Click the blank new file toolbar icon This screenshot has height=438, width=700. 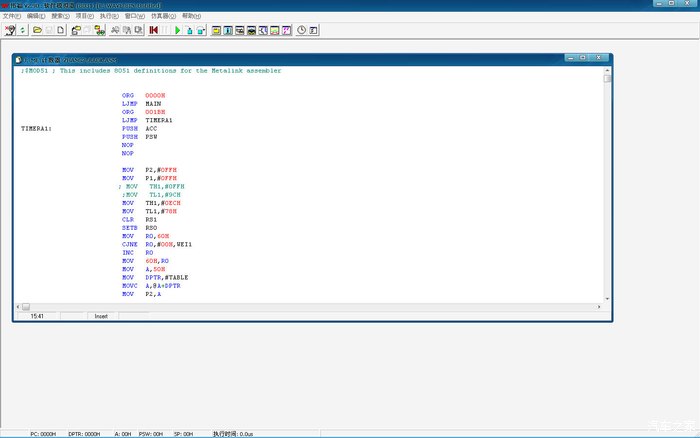[62, 31]
